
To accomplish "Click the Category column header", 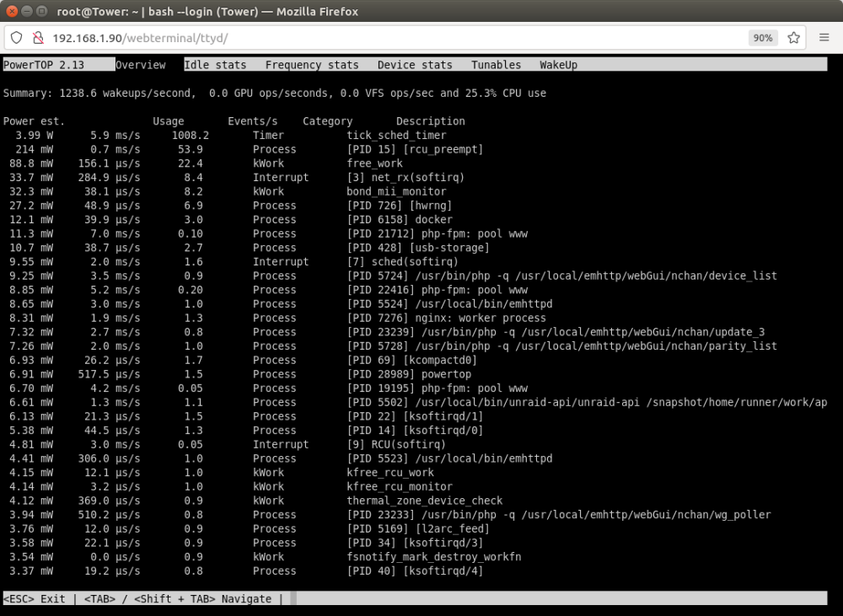I will point(327,121).
